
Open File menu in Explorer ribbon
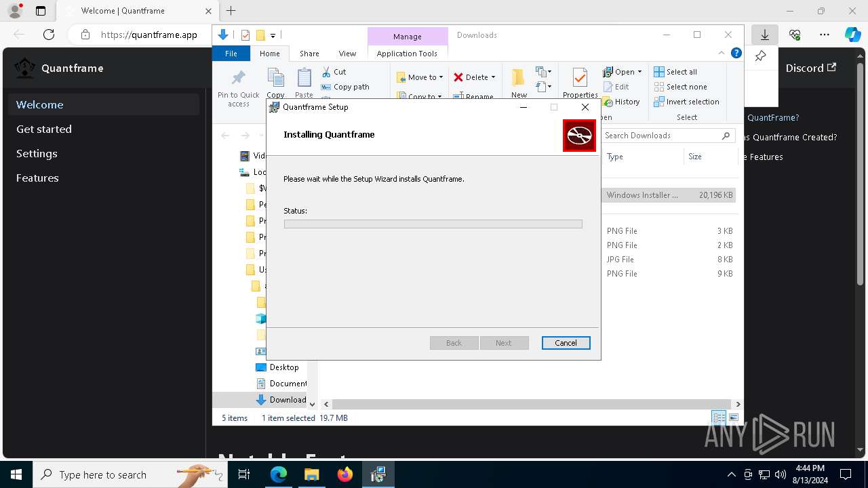click(231, 54)
